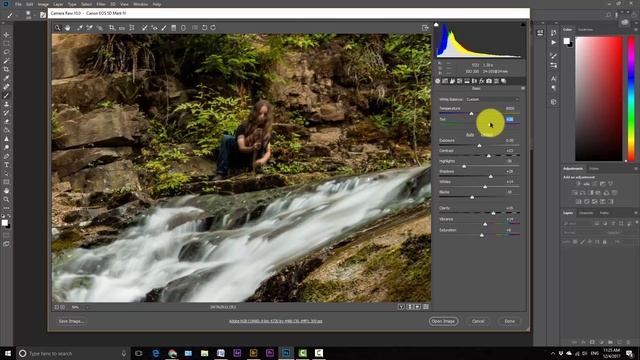640x360 pixels.
Task: Open the Presets panel tab icon
Action: (x=496, y=81)
